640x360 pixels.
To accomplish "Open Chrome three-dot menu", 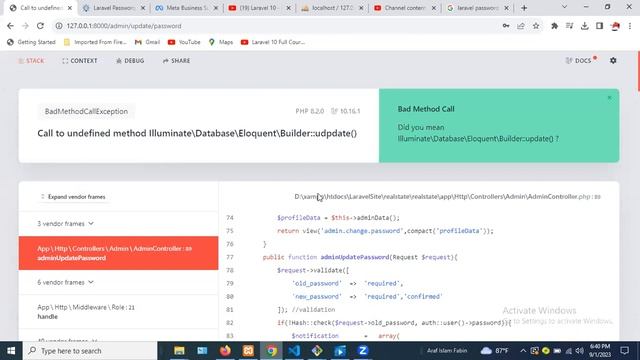I will (x=630, y=26).
